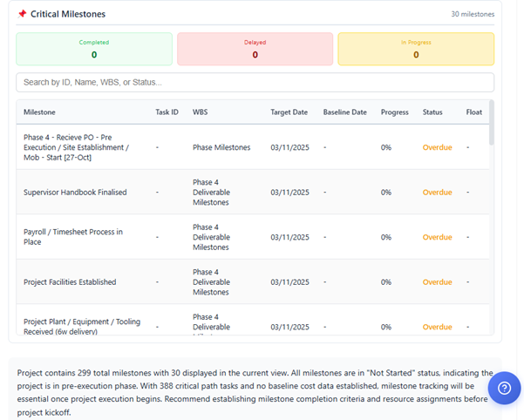Select the In Progress summary card

click(416, 49)
